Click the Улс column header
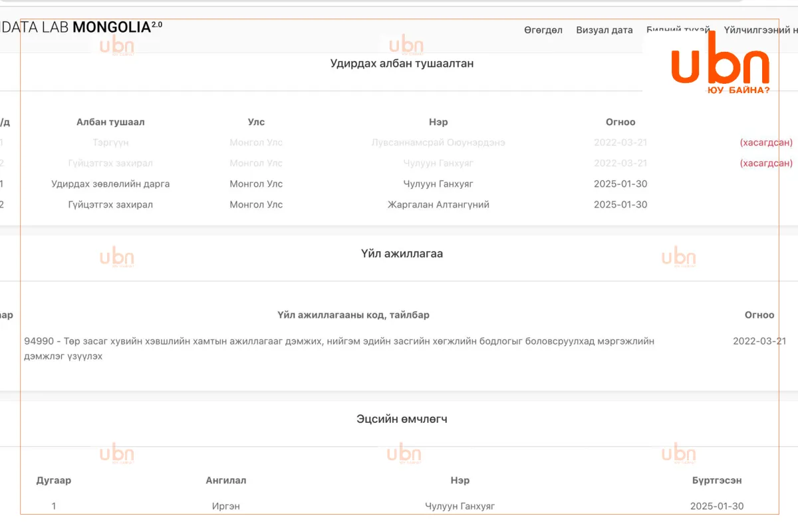 coord(256,122)
